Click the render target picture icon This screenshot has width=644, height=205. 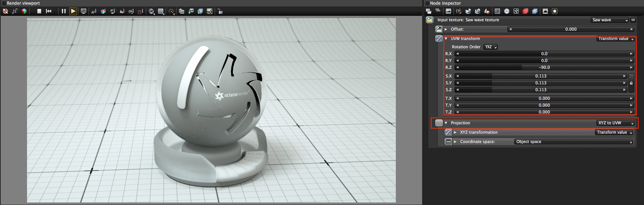coord(448,11)
